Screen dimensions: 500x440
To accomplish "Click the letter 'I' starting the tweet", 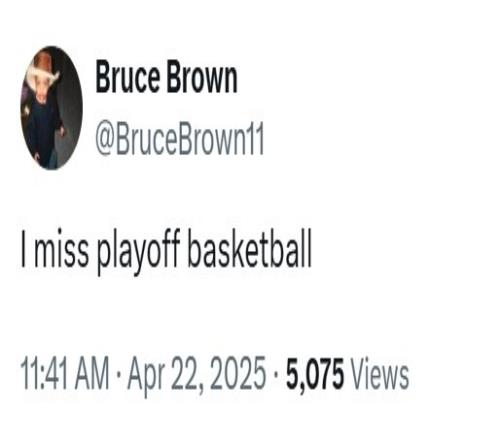I will point(23,249).
